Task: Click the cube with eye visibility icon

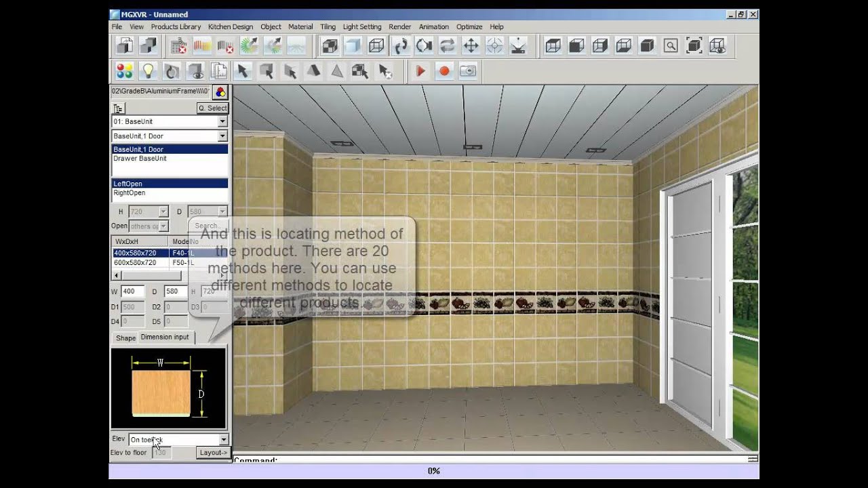Action: (x=195, y=70)
